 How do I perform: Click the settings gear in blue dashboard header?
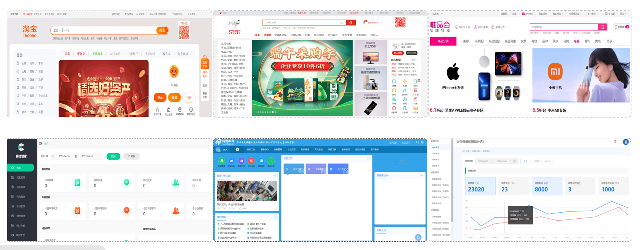coord(422,143)
